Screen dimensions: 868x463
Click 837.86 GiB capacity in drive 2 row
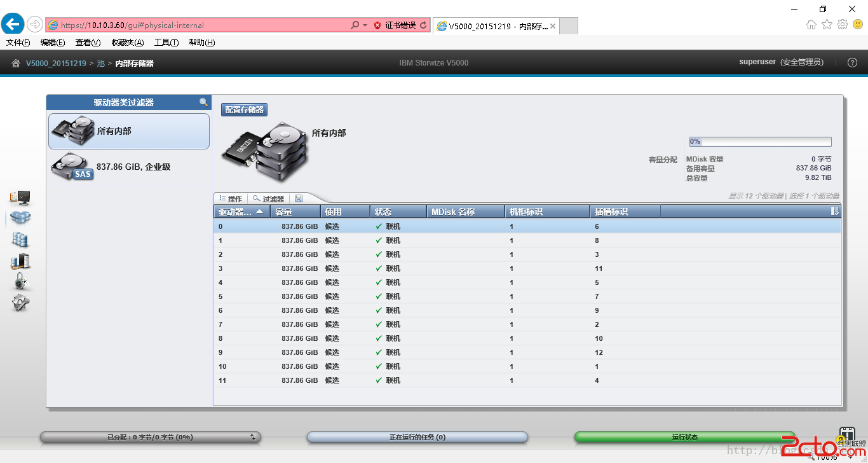299,254
